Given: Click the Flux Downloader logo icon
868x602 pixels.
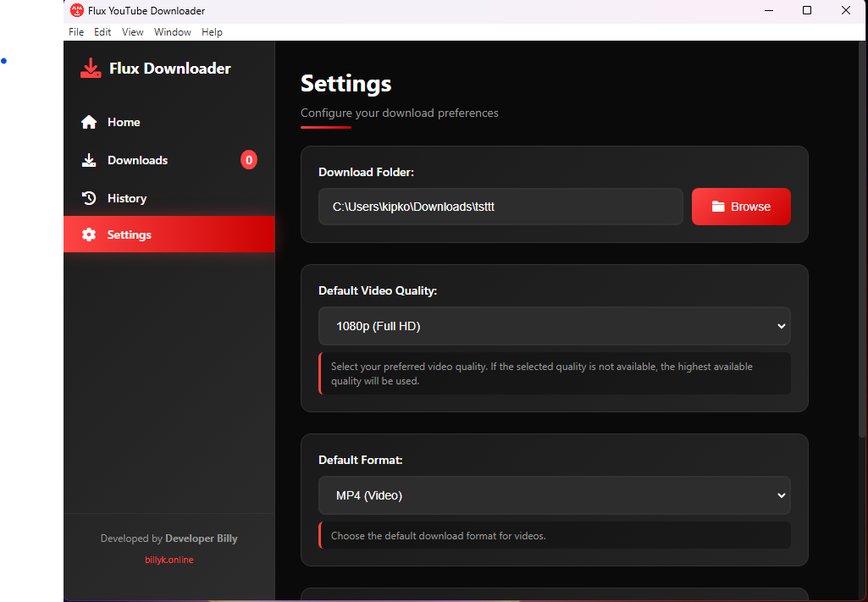Looking at the screenshot, I should [x=91, y=69].
